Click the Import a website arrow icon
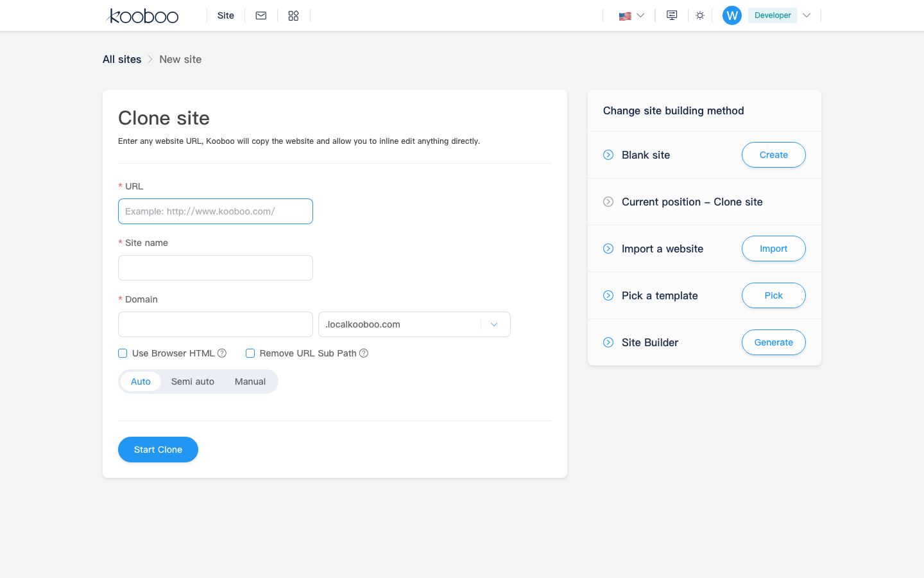Screen dimensions: 924x578 tap(608, 249)
